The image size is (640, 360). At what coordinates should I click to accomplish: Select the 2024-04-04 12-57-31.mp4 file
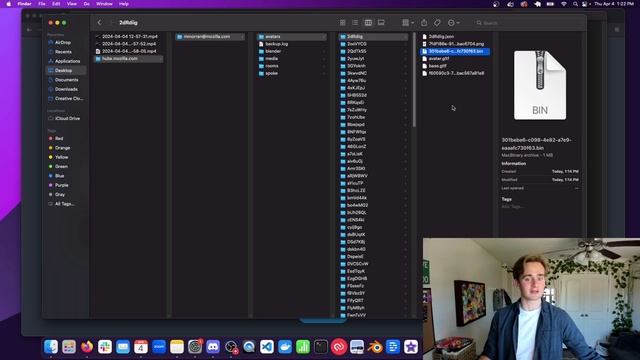pyautogui.click(x=129, y=37)
